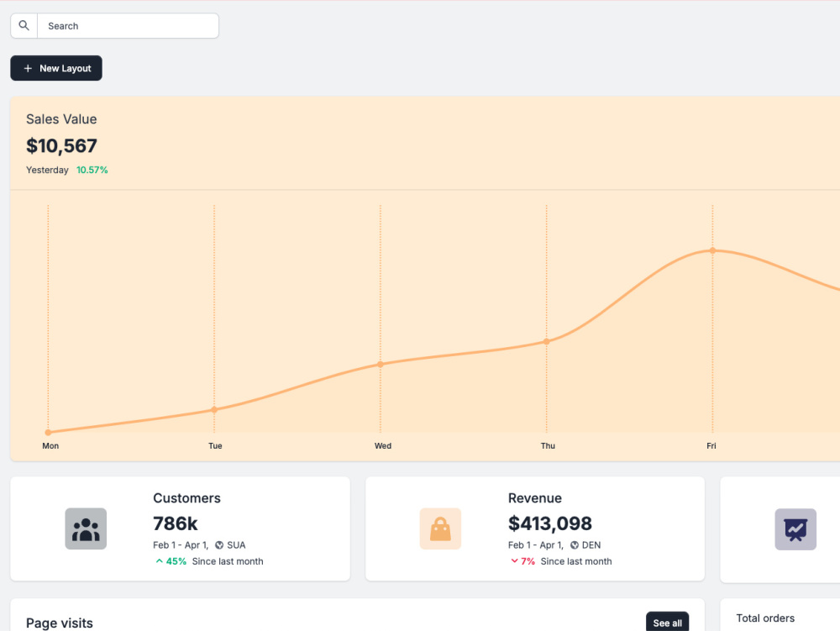Click the green up arrow by 45%

[x=159, y=561]
